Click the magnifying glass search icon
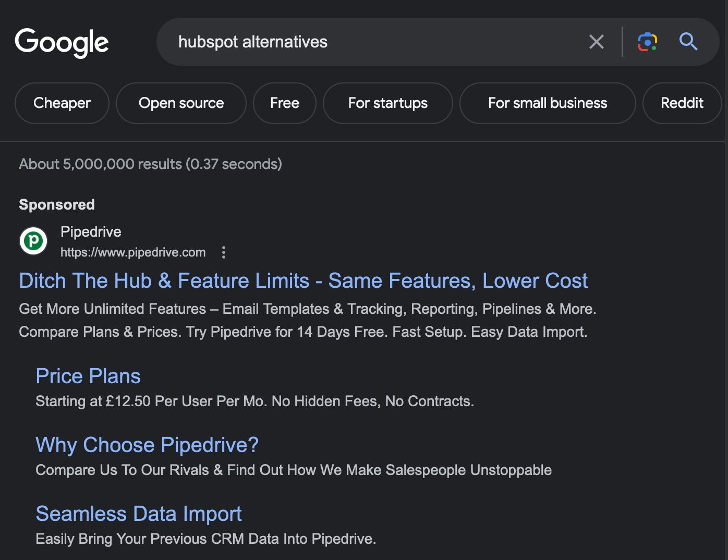This screenshot has height=560, width=728. 688,42
